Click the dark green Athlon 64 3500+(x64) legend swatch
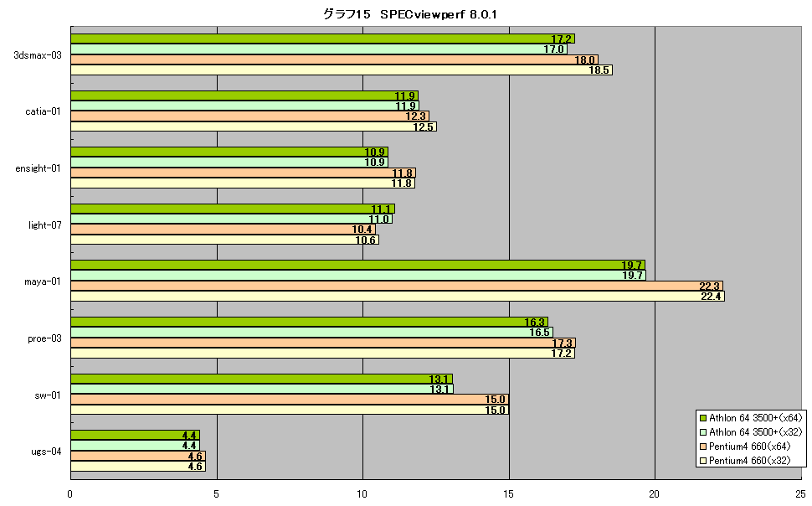The image size is (812, 506). point(702,418)
